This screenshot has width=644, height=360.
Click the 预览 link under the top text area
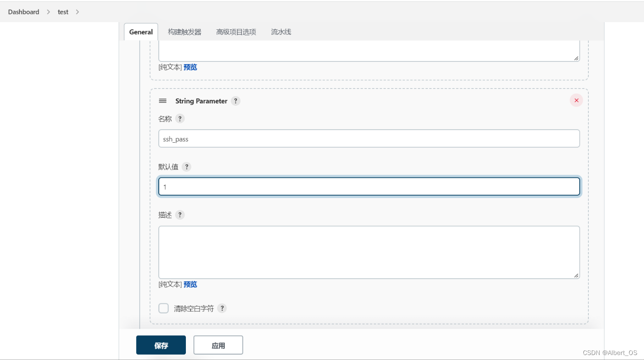[x=190, y=67]
